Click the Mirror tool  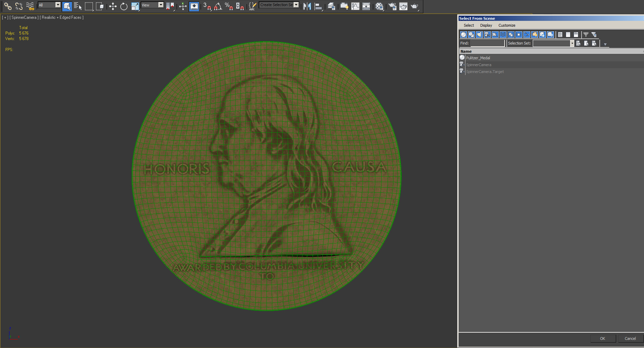[x=307, y=6]
